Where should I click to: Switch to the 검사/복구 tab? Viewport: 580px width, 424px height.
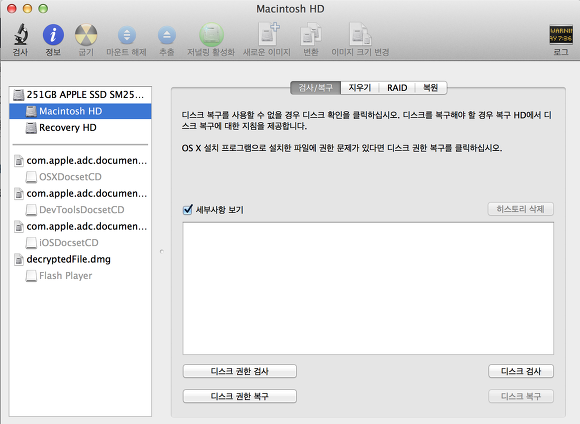[316, 88]
